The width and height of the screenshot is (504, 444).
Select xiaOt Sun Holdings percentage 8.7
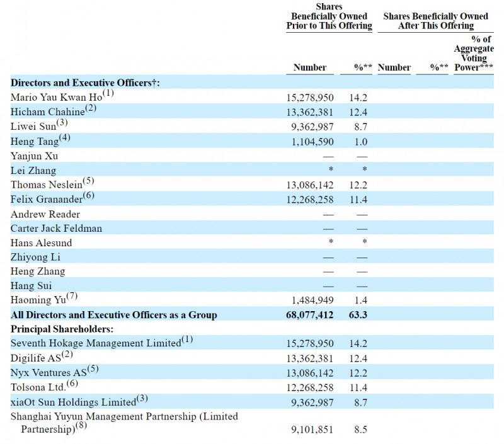click(x=360, y=402)
